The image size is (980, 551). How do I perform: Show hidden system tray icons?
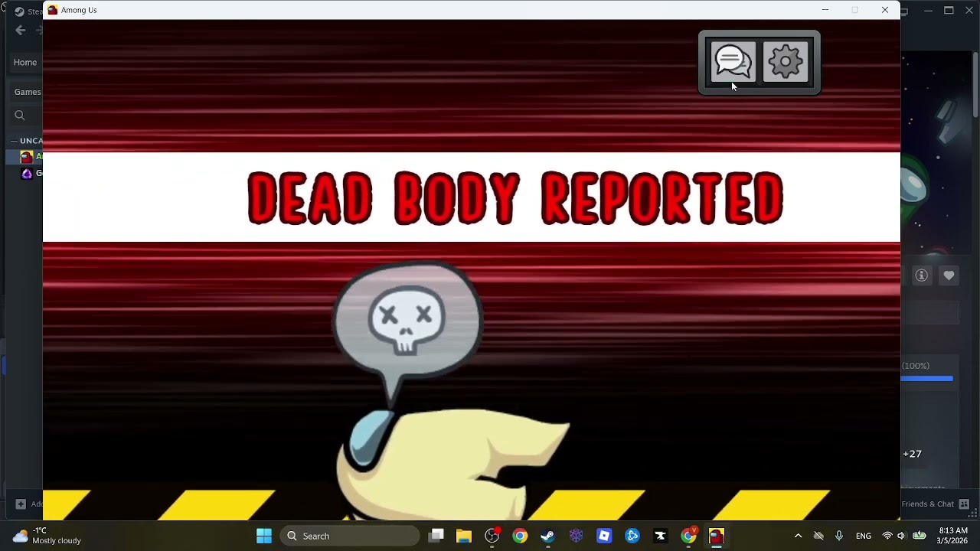[798, 536]
